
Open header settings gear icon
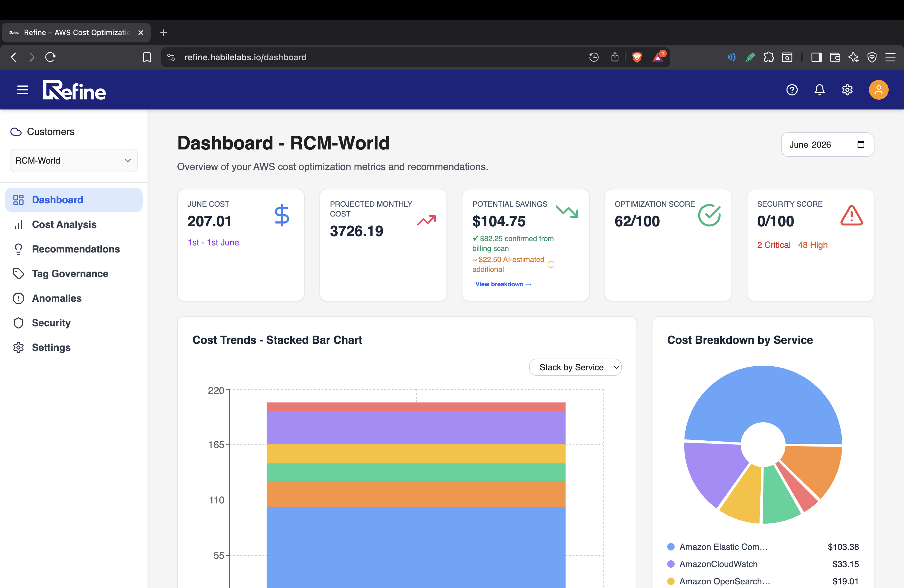[847, 90]
